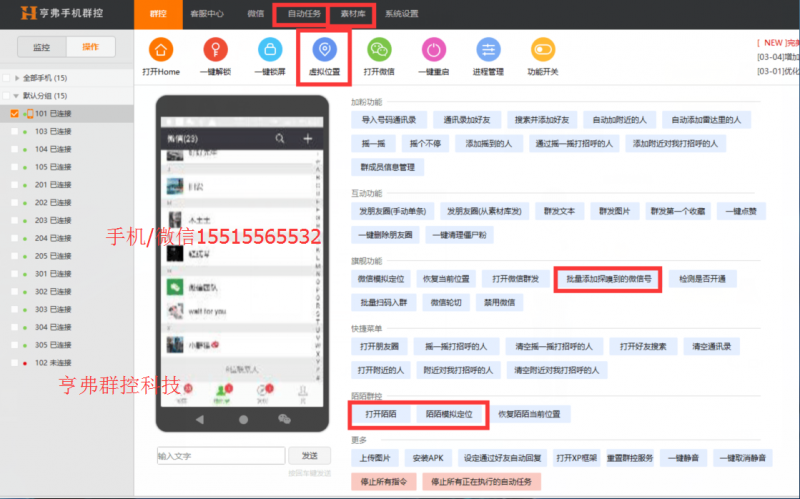Tap the Me tab icon in phone WeChat
This screenshot has width=800, height=499.
[303, 393]
